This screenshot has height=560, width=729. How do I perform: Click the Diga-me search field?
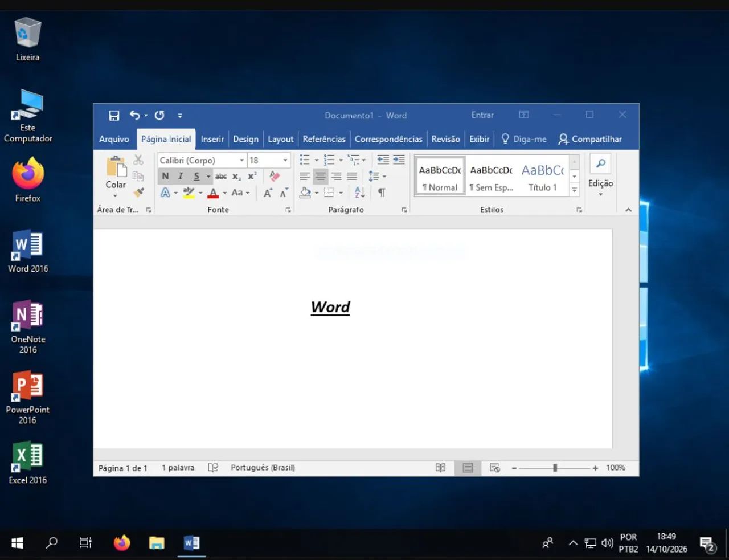tap(524, 139)
